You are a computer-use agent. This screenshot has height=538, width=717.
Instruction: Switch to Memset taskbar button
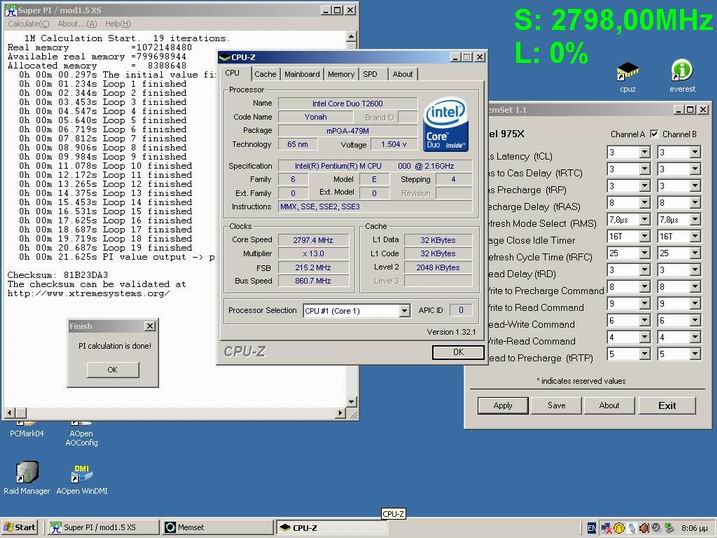point(217,527)
